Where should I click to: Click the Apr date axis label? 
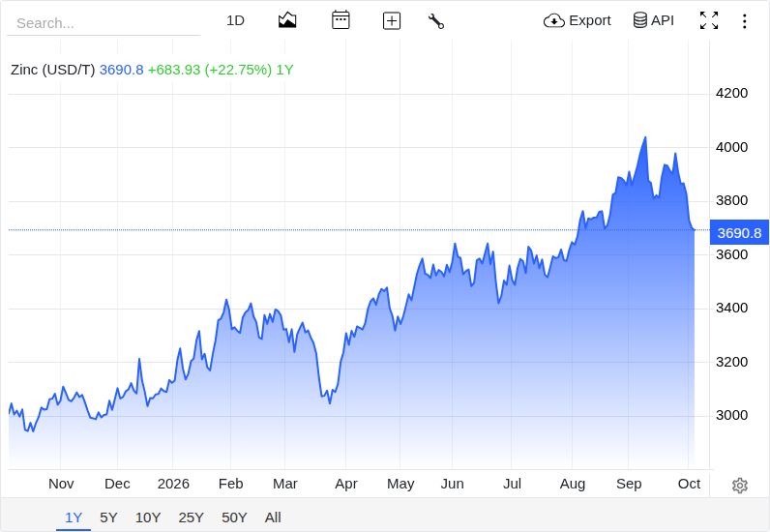[346, 484]
